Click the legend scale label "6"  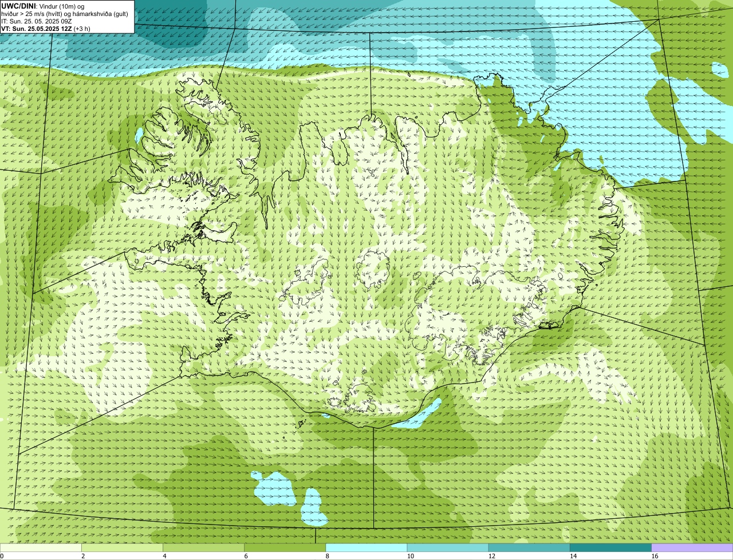pyautogui.click(x=246, y=556)
